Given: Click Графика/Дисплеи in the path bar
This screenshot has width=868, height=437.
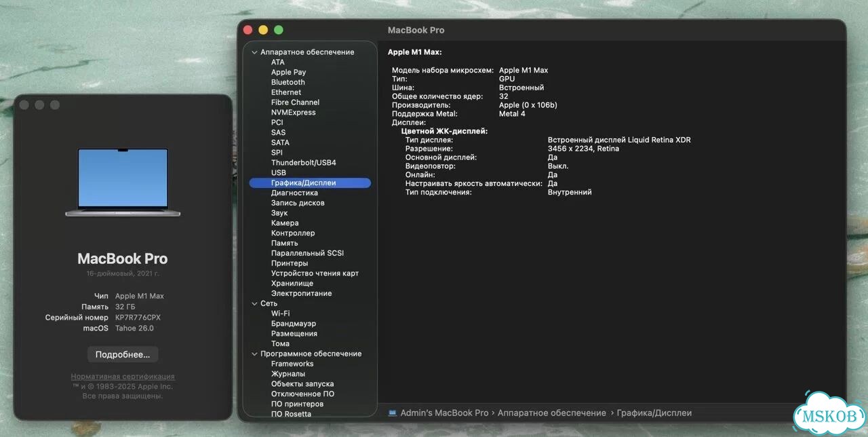Looking at the screenshot, I should point(654,413).
